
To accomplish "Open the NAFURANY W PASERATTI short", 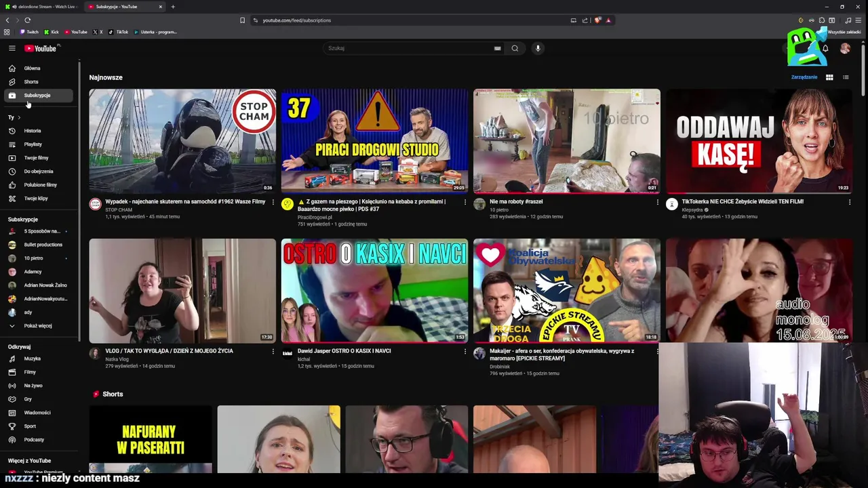I will [150, 439].
